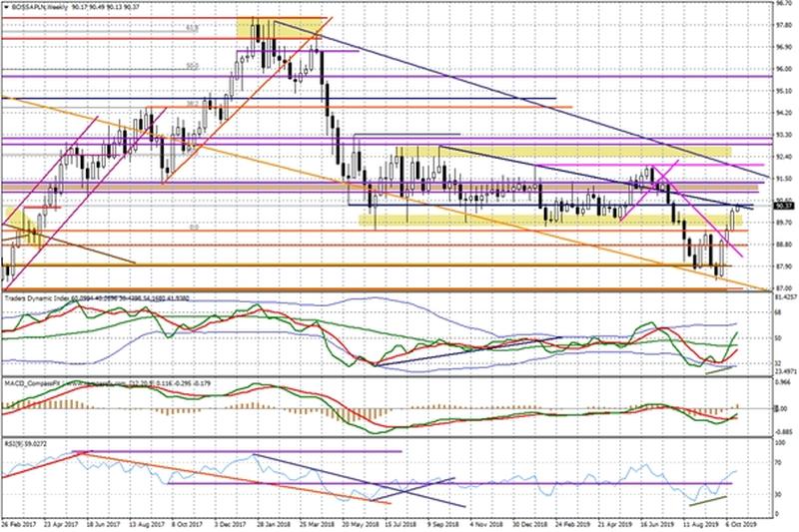Select the long yellow zone near the 92.40 level
This screenshot has height=532, width=799.
559,152
